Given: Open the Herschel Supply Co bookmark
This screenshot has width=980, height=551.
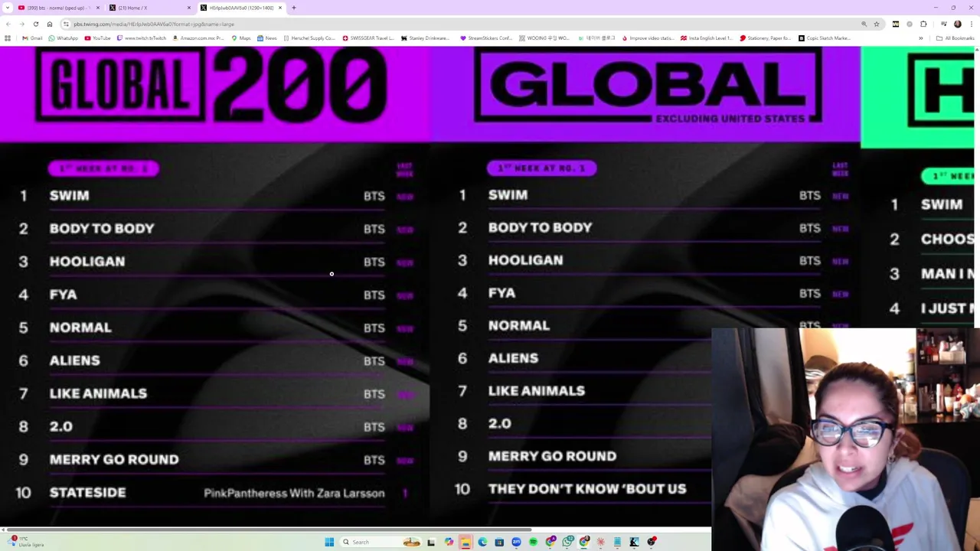Looking at the screenshot, I should [309, 38].
